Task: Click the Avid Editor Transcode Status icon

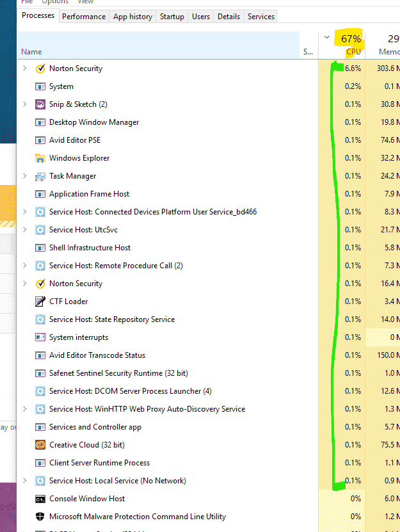Action: point(40,355)
